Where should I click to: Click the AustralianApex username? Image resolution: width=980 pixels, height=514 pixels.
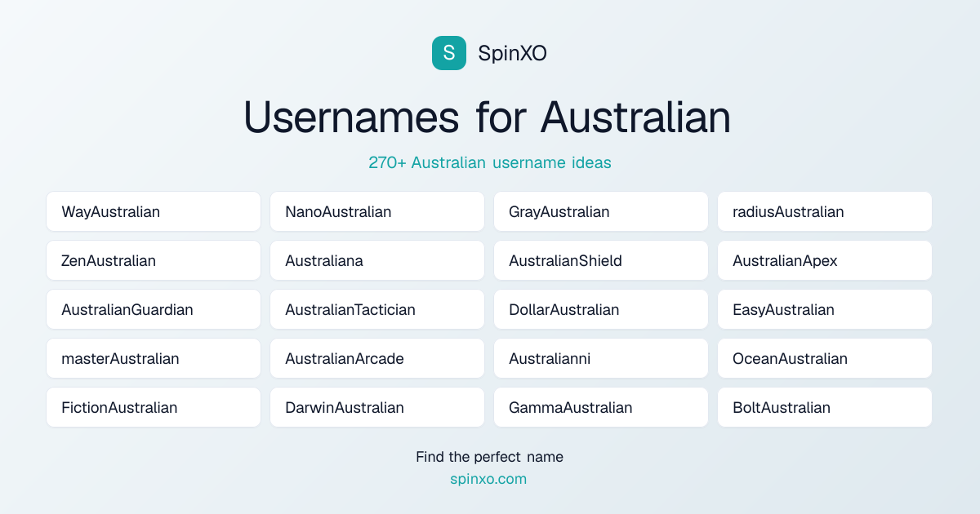[825, 260]
